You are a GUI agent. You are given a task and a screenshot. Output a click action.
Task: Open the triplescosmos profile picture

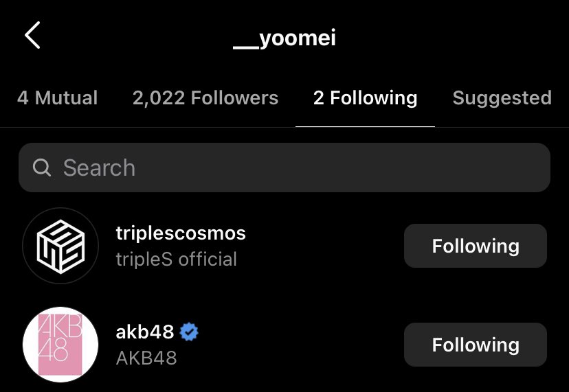(x=60, y=246)
